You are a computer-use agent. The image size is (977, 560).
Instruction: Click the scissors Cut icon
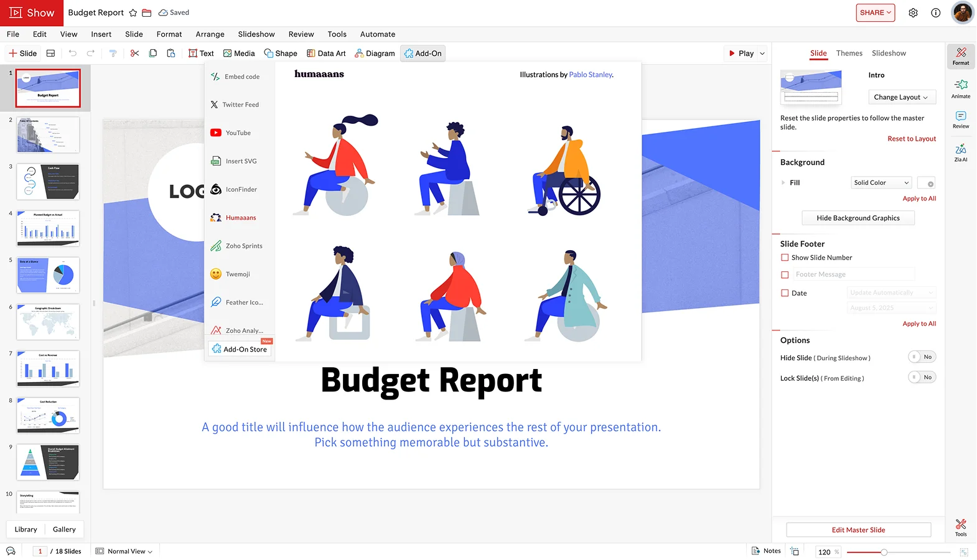134,54
